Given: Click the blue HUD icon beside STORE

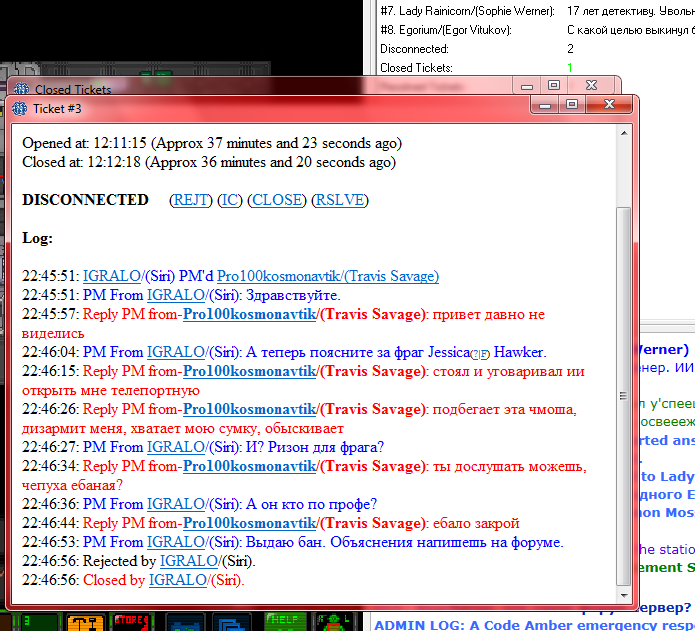Looking at the screenshot, I should pos(185,623).
